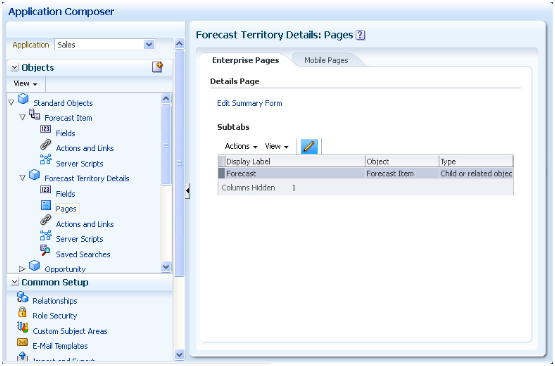Viewport: 555px width, 366px height.
Task: Open the E-Mail Templates link
Action: click(x=60, y=346)
